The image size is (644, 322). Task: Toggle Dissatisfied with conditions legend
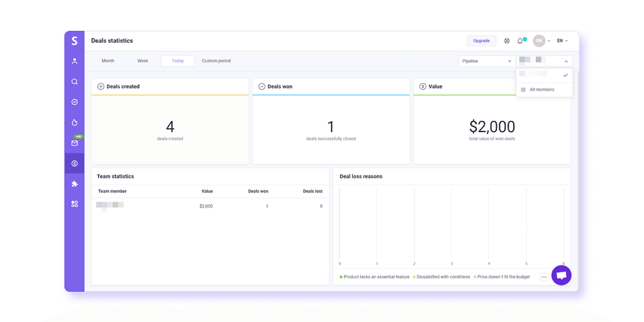pyautogui.click(x=441, y=277)
